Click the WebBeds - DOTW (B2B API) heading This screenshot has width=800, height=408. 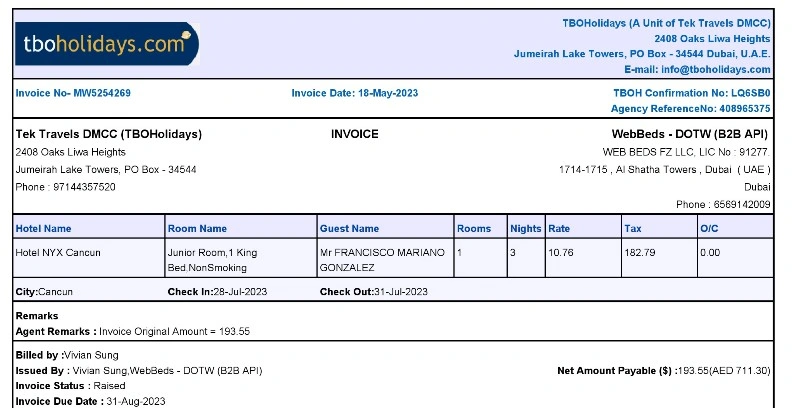coord(689,134)
